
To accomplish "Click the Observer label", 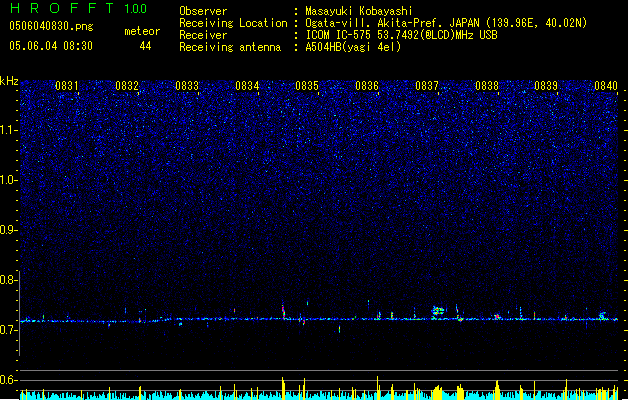I will pos(203,11).
